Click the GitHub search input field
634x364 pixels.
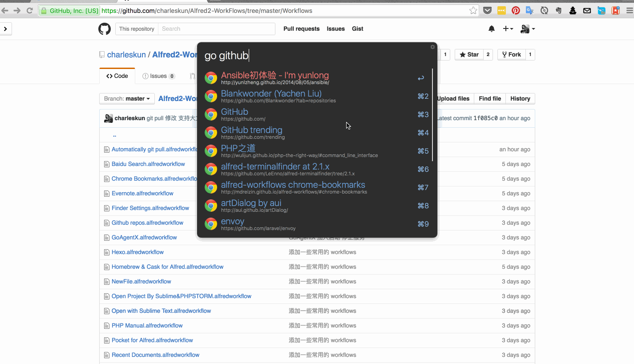click(216, 29)
